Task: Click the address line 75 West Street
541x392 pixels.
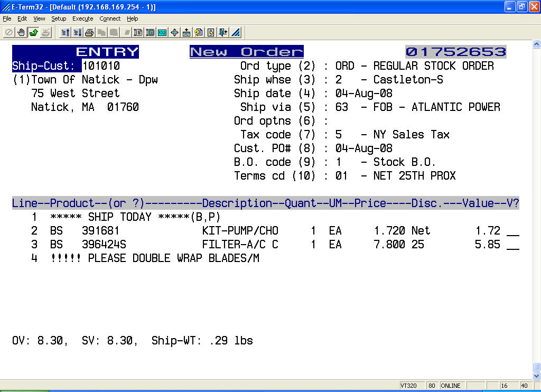Action: 75,93
